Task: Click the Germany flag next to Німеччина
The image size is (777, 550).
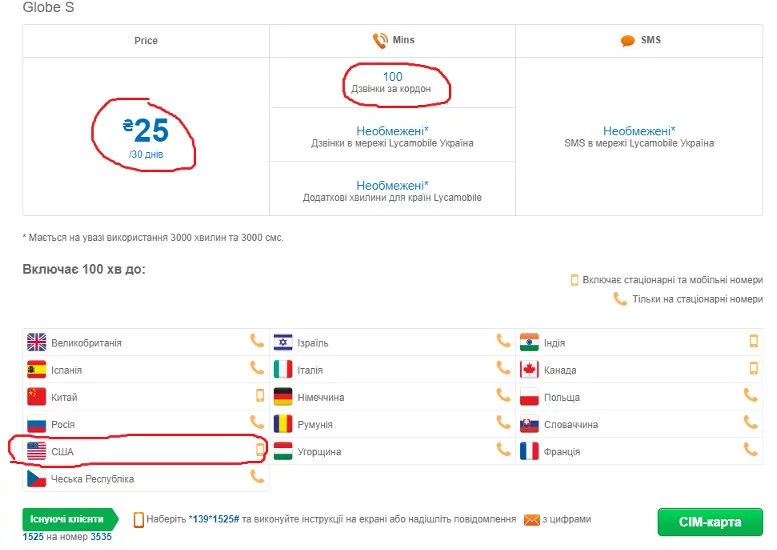Action: coord(283,396)
